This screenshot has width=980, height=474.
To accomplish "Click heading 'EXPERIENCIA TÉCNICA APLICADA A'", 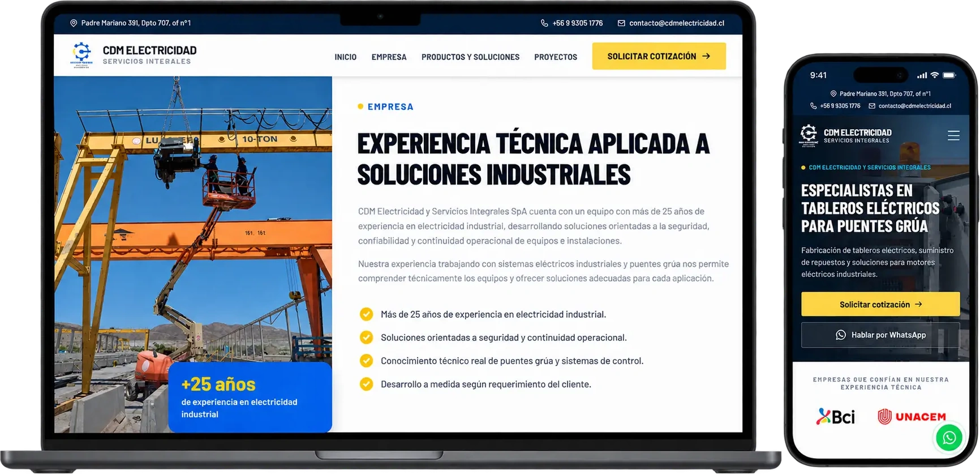I will pyautogui.click(x=533, y=143).
